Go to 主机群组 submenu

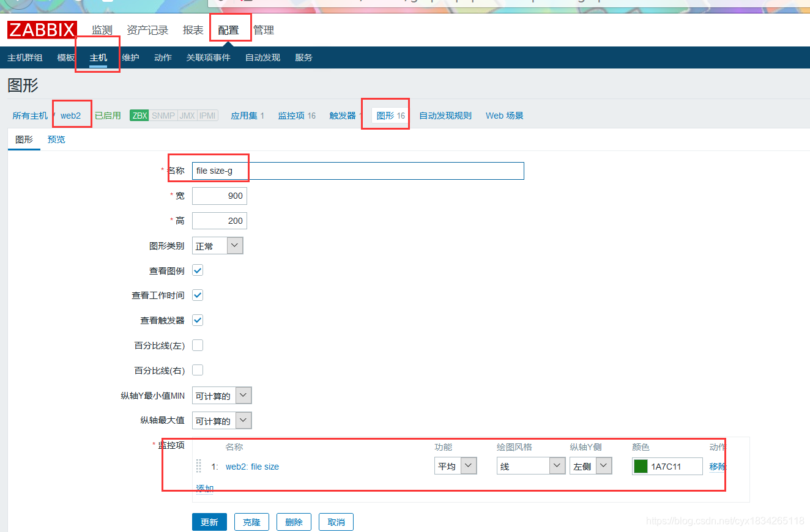click(x=25, y=57)
